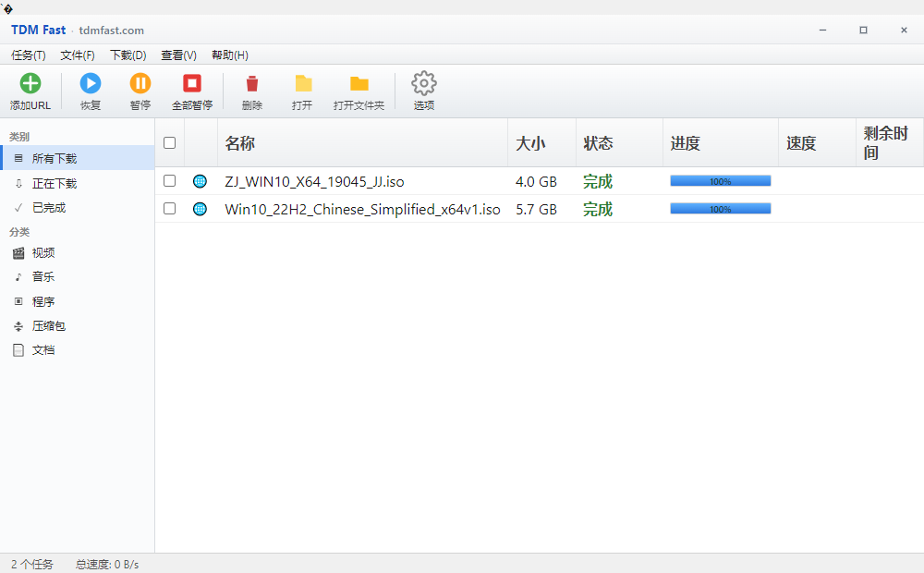This screenshot has width=924, height=573.
Task: Sort by the 速度 column header
Action: (x=818, y=142)
